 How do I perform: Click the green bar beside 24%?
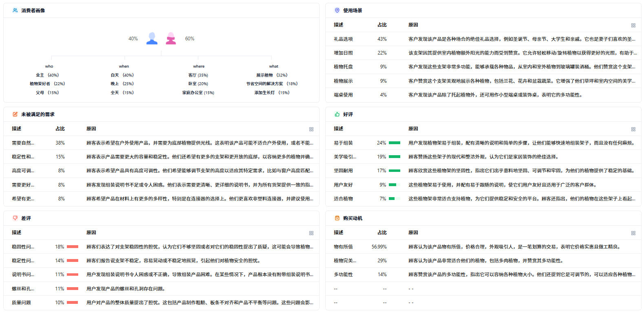395,143
